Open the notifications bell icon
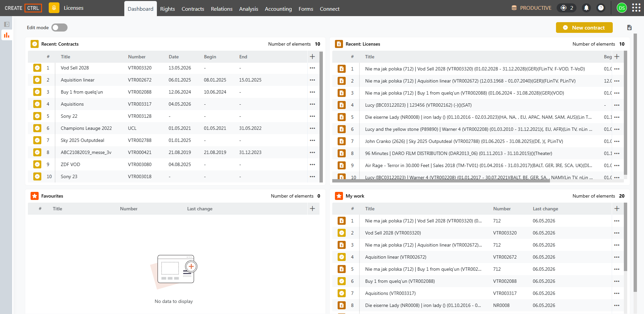 [x=586, y=8]
